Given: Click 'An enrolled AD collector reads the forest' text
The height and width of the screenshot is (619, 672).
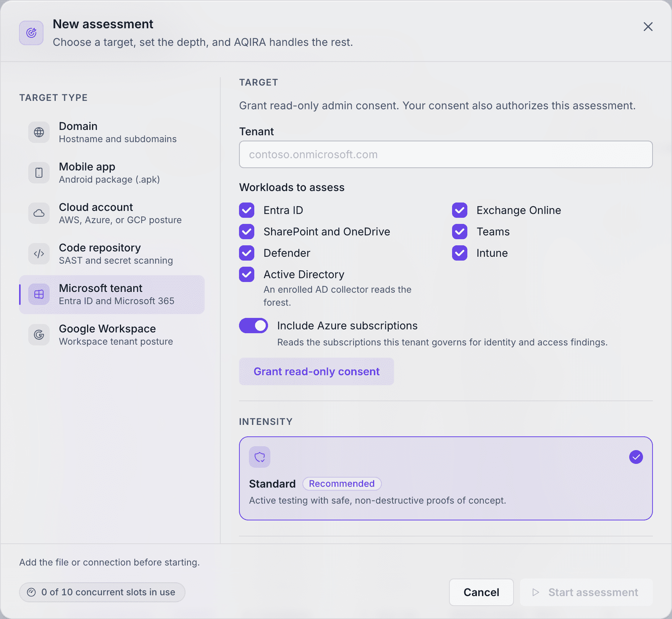Looking at the screenshot, I should pos(338,296).
